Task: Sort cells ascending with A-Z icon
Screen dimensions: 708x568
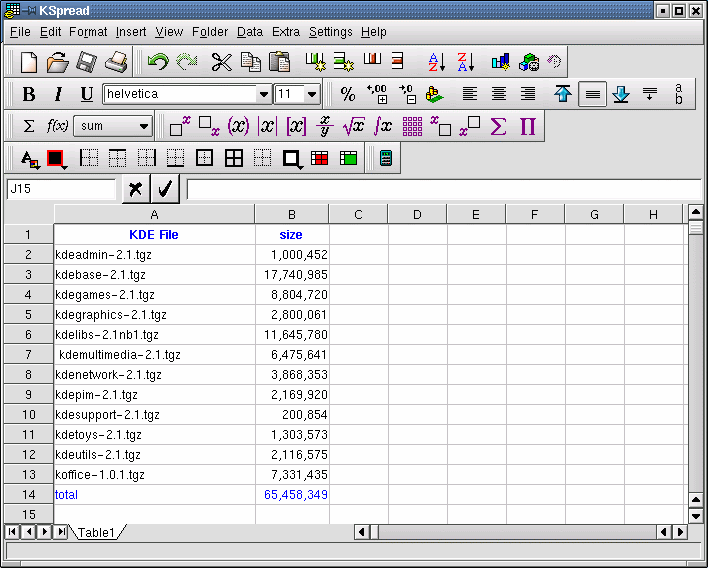Action: point(436,62)
